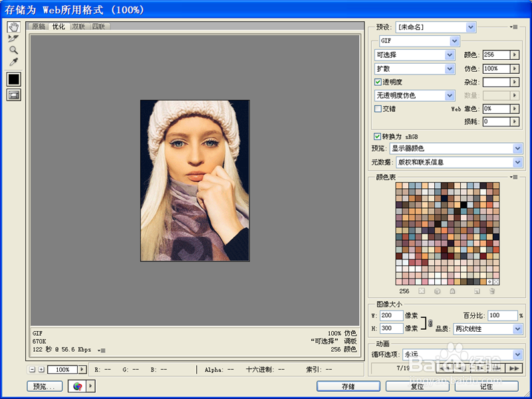Go to next animation frame

[496, 368]
